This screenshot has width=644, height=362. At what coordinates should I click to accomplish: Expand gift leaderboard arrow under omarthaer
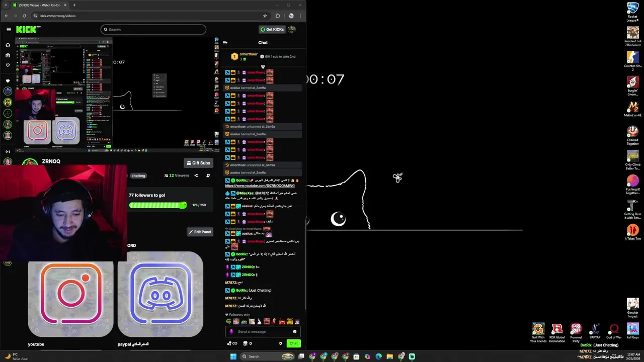[263, 66]
